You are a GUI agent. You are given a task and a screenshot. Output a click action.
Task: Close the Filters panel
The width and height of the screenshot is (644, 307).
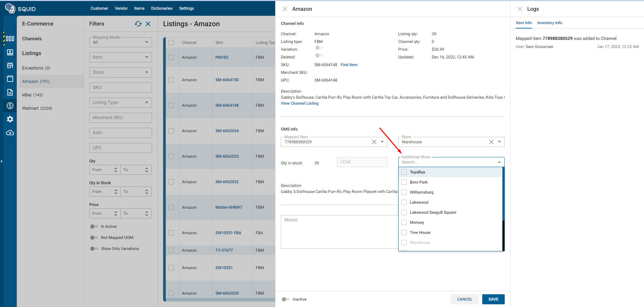click(148, 24)
